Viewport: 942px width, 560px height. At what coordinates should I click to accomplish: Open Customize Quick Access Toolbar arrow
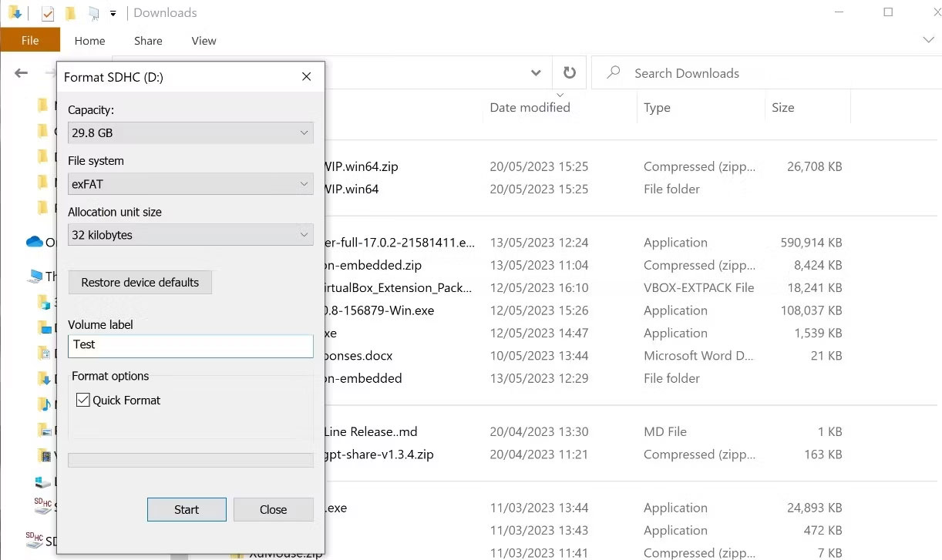pyautogui.click(x=113, y=13)
